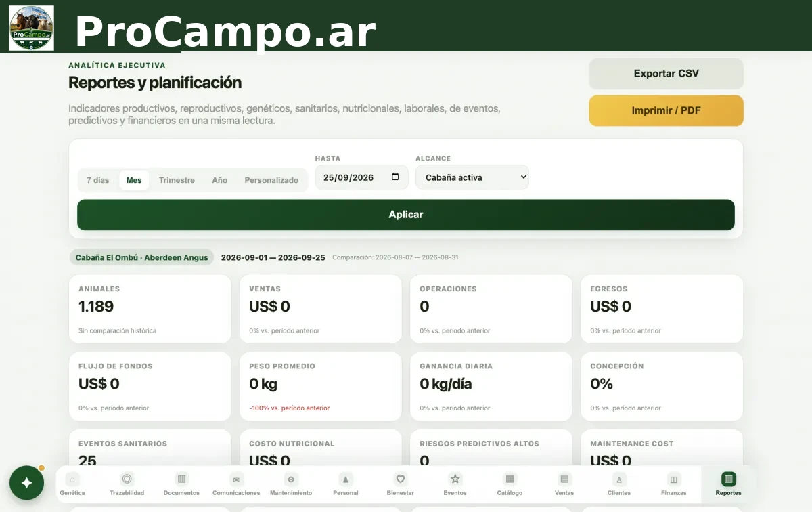Click the Analítica ejecutiva label

[x=117, y=66]
